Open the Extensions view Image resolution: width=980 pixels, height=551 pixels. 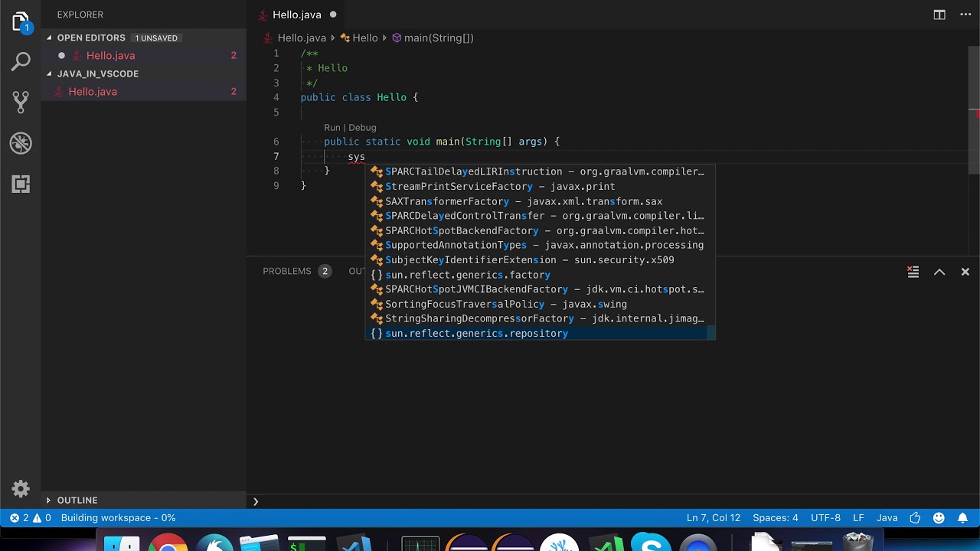[x=21, y=184]
